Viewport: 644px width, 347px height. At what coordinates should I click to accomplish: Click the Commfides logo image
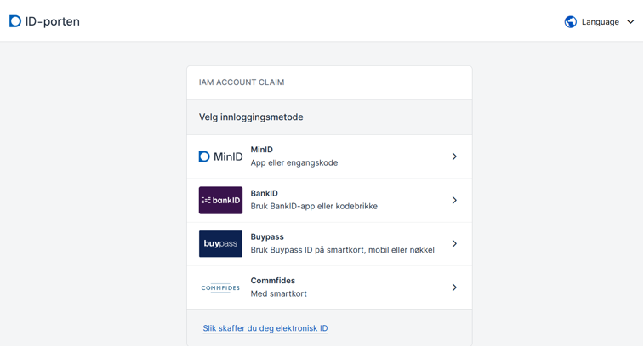[x=220, y=287]
